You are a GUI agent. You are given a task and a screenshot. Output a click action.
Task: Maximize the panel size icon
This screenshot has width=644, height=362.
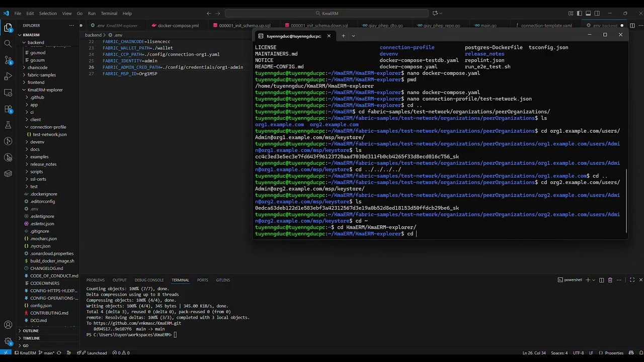632,280
